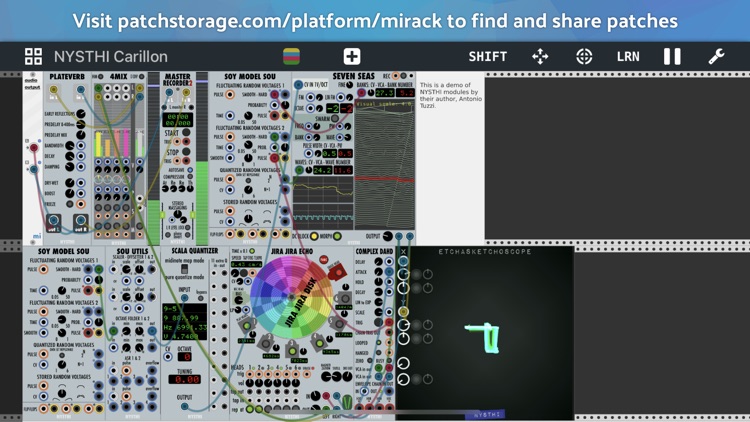The width and height of the screenshot is (750, 422).
Task: Click the NYSTHI demo note text
Action: 451,95
